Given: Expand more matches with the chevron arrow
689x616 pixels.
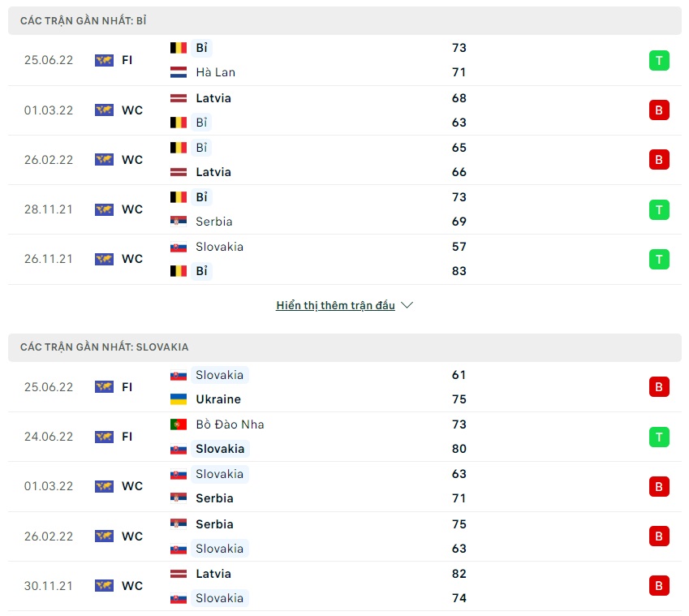Looking at the screenshot, I should pyautogui.click(x=407, y=306).
